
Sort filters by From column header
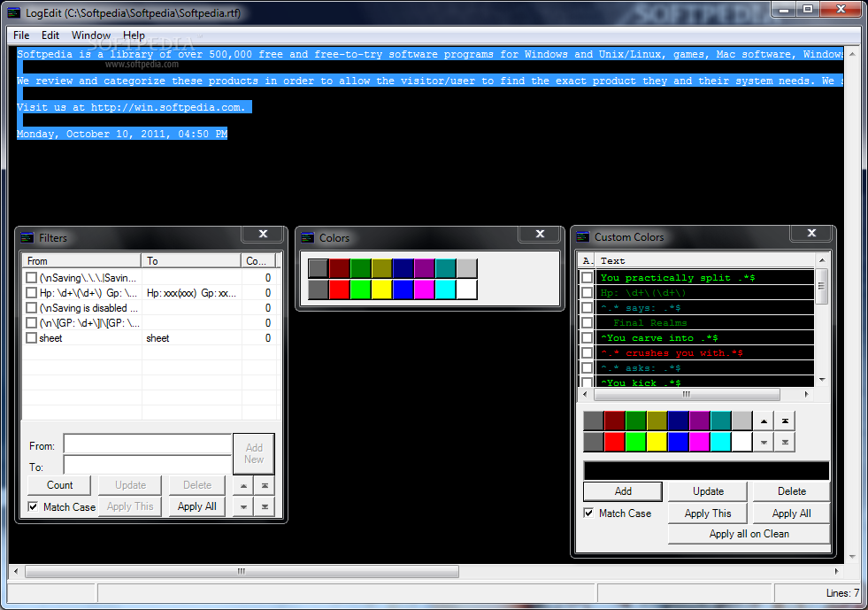[82, 261]
